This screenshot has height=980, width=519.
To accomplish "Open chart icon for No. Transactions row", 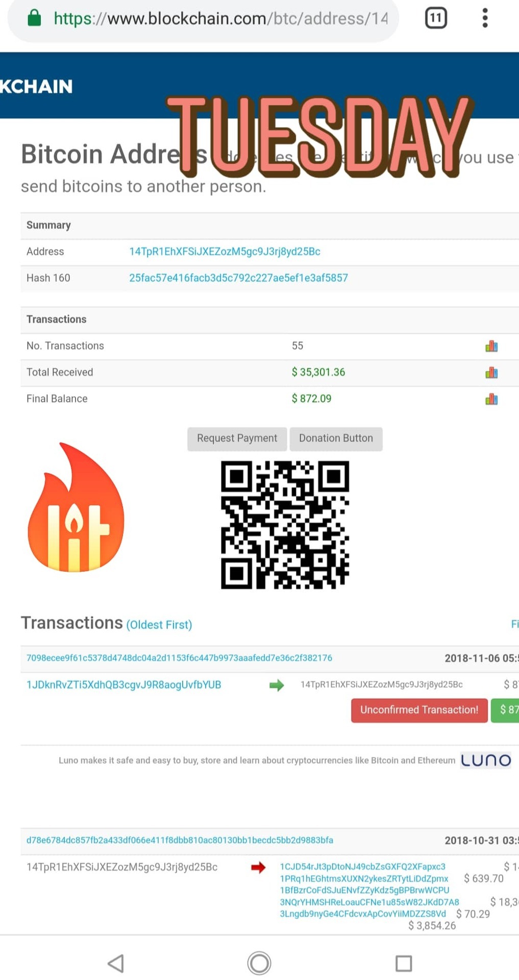I will (x=491, y=346).
